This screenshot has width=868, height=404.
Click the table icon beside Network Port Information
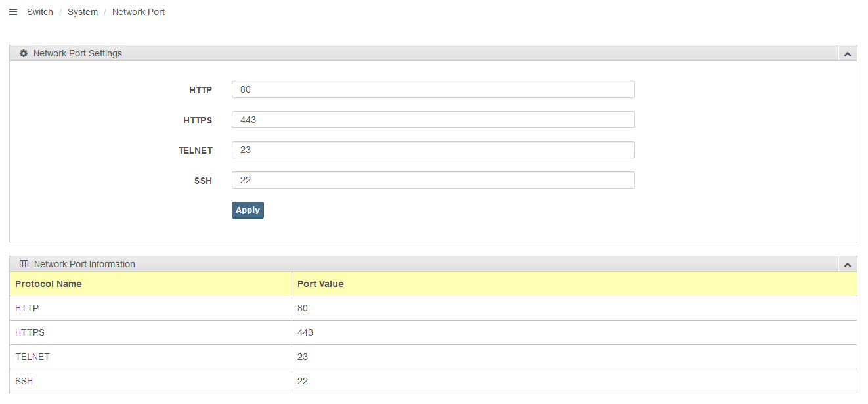pos(24,264)
